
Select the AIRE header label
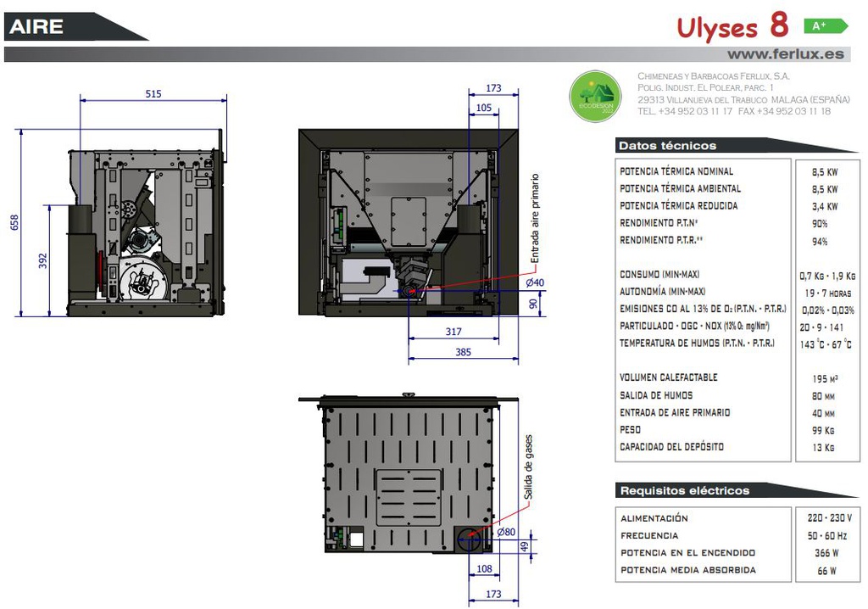36,26
